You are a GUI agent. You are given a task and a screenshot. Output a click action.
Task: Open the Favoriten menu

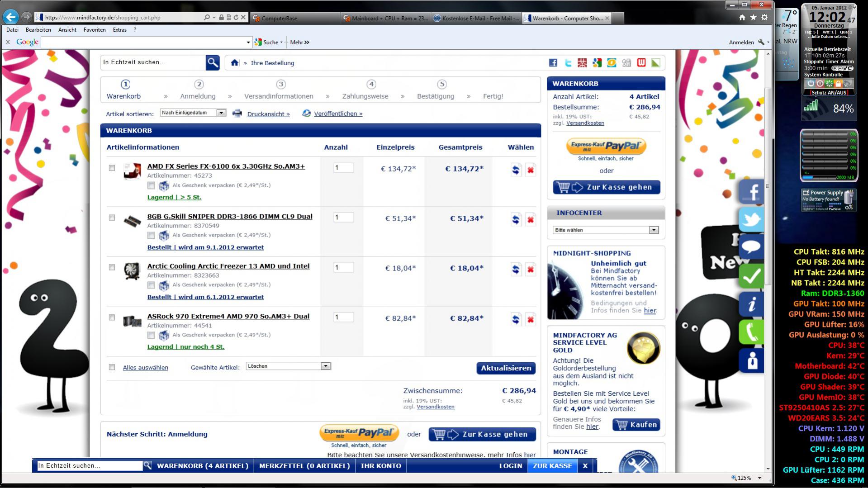pyautogui.click(x=95, y=30)
